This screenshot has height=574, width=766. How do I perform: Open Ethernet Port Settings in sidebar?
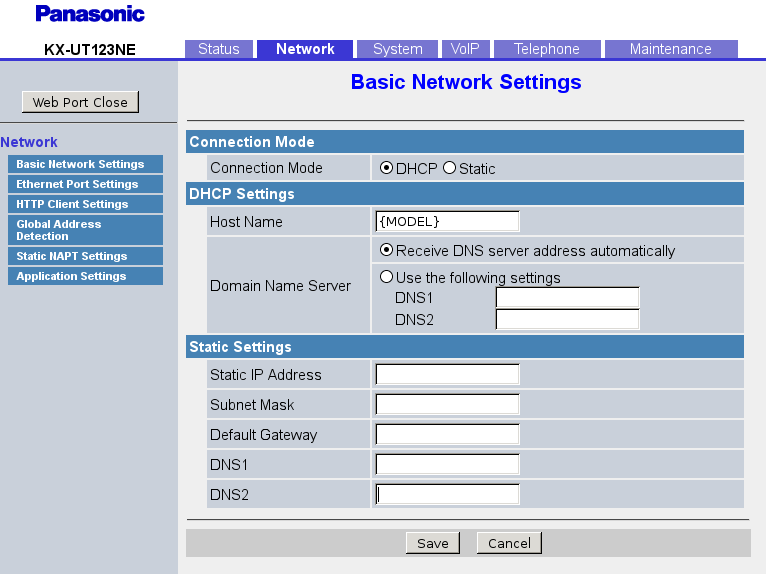pyautogui.click(x=85, y=184)
